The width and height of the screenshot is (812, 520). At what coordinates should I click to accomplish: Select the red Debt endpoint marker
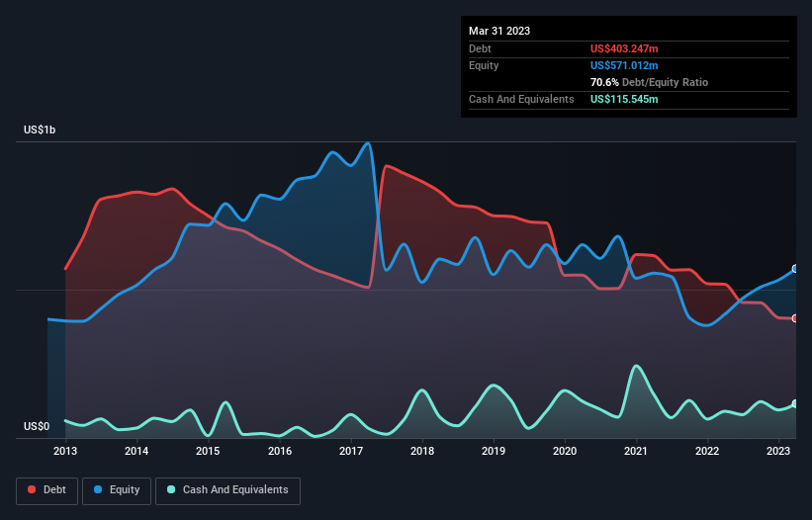[x=795, y=318]
